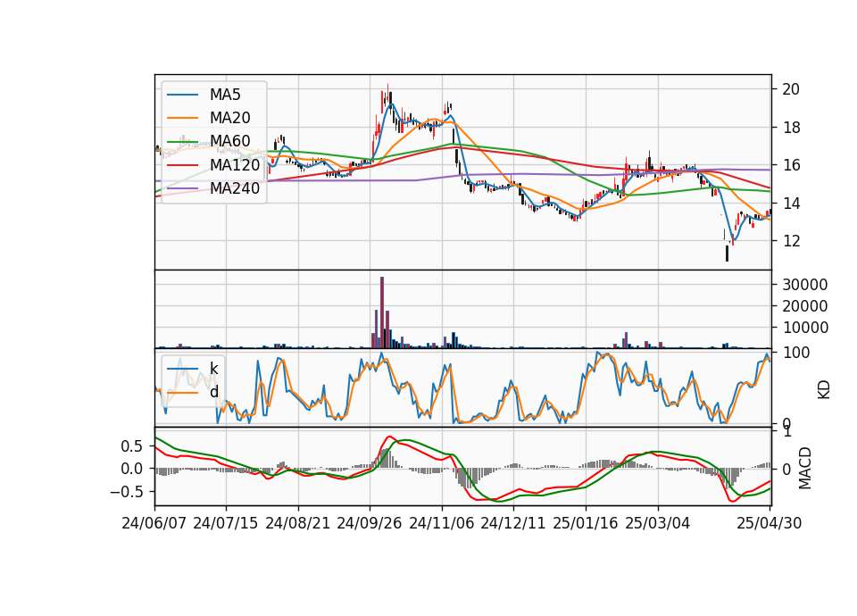
Task: Click the KD axis title
Action: coord(824,389)
